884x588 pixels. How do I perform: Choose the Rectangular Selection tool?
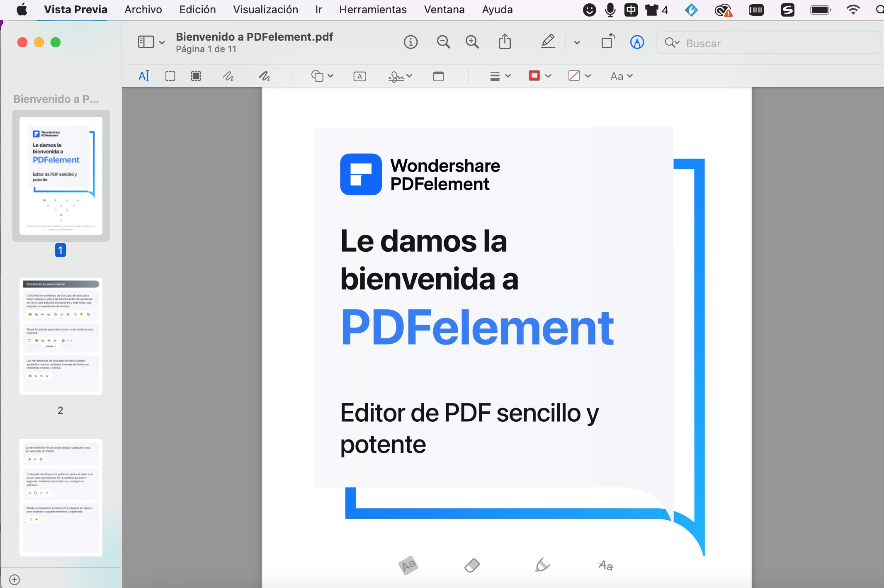170,76
